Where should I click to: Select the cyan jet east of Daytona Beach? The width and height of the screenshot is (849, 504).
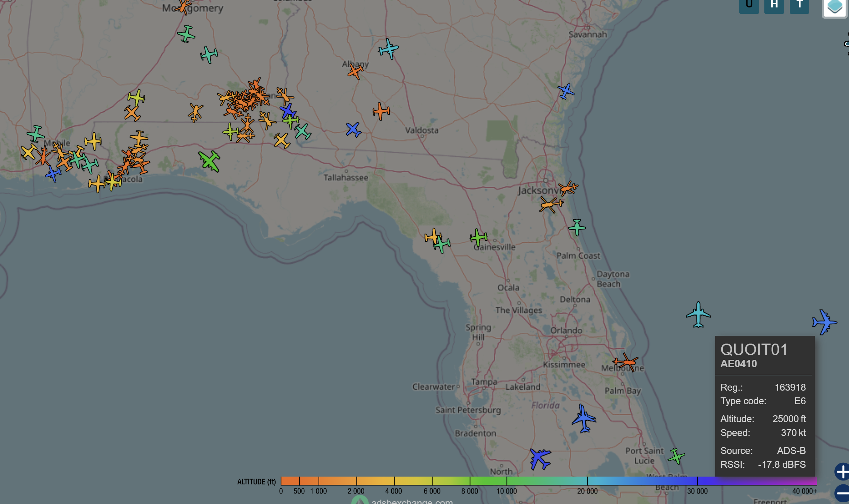coord(698,314)
